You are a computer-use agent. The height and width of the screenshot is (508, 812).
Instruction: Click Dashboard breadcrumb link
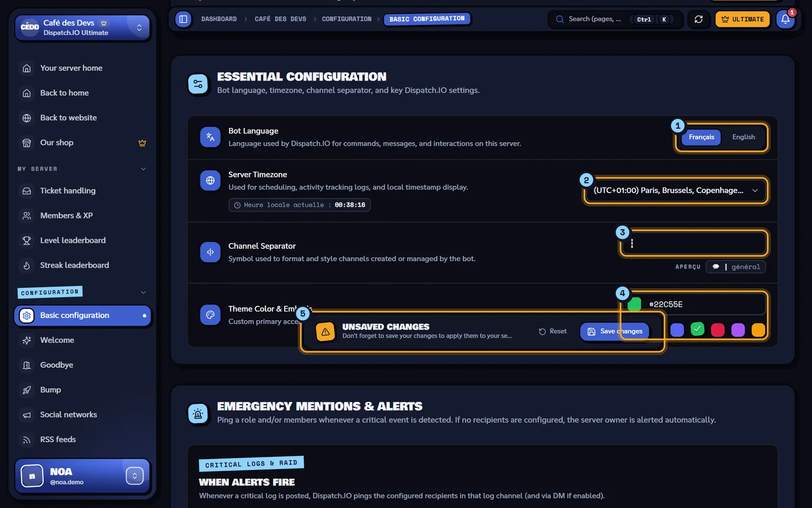coord(219,19)
